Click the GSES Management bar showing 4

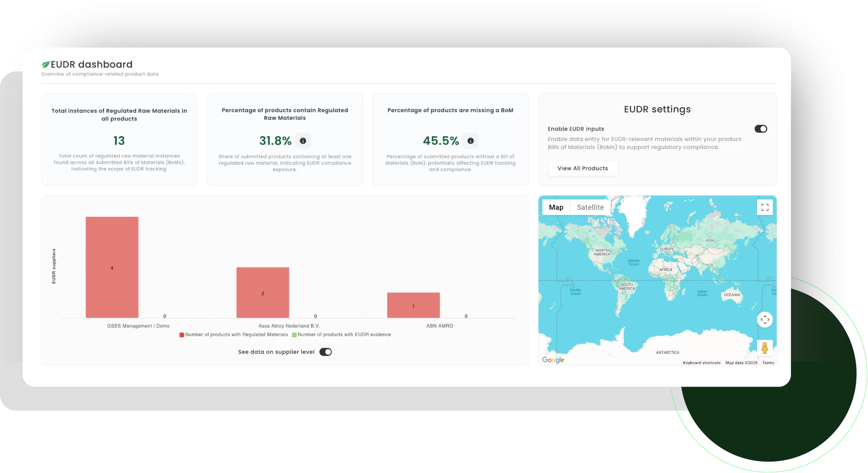point(112,267)
